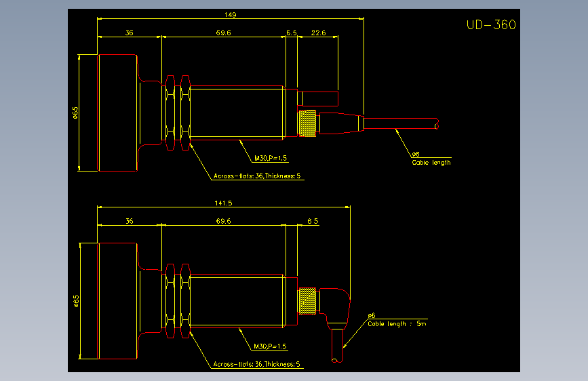588x381 pixels.
Task: Select the ø8 cable diameter label
Action: pos(416,154)
